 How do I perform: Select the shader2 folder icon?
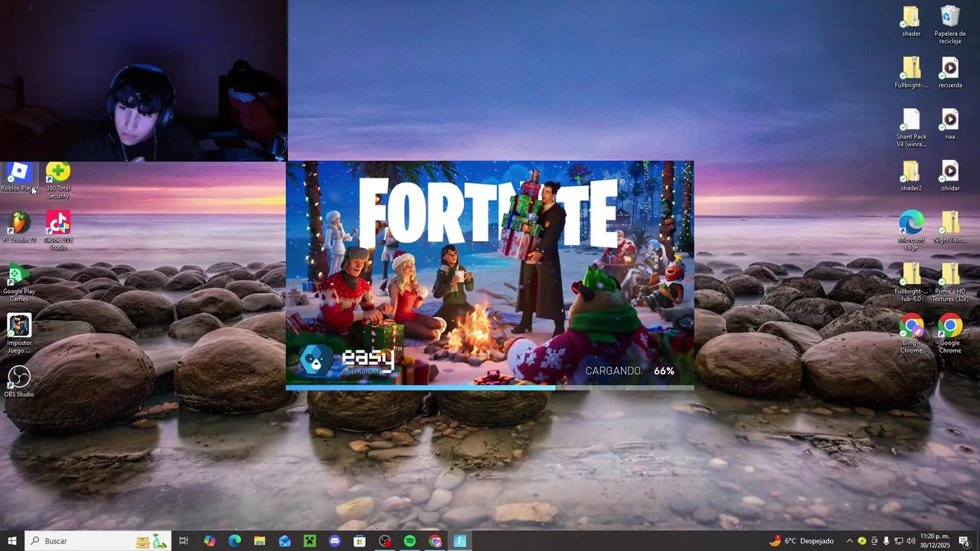point(911,176)
